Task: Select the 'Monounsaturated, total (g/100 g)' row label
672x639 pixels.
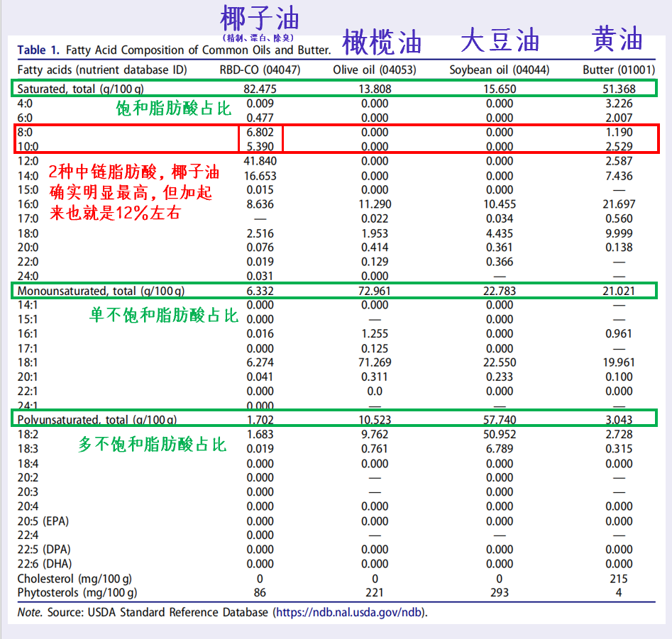Action: (x=101, y=291)
